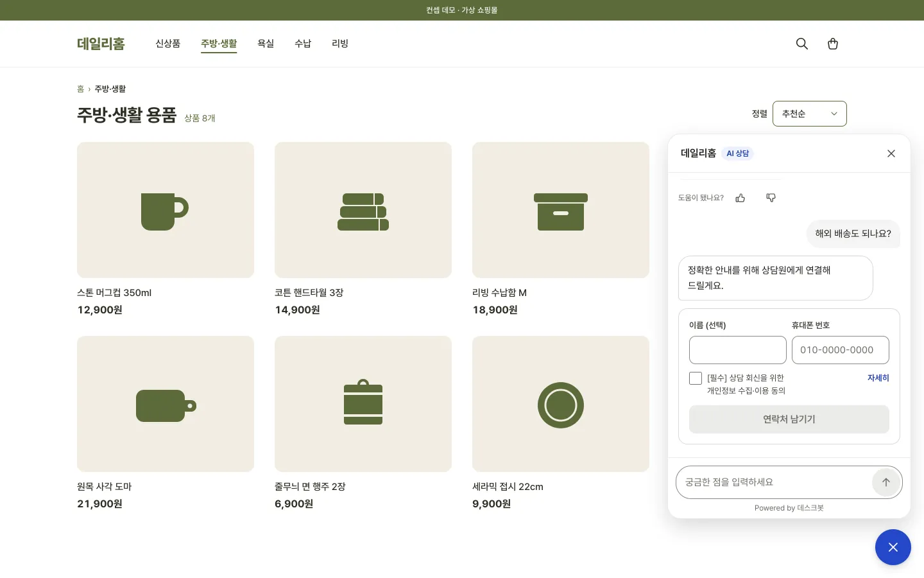The image size is (924, 578).
Task: Go to the 욕실 category tab
Action: click(x=266, y=44)
